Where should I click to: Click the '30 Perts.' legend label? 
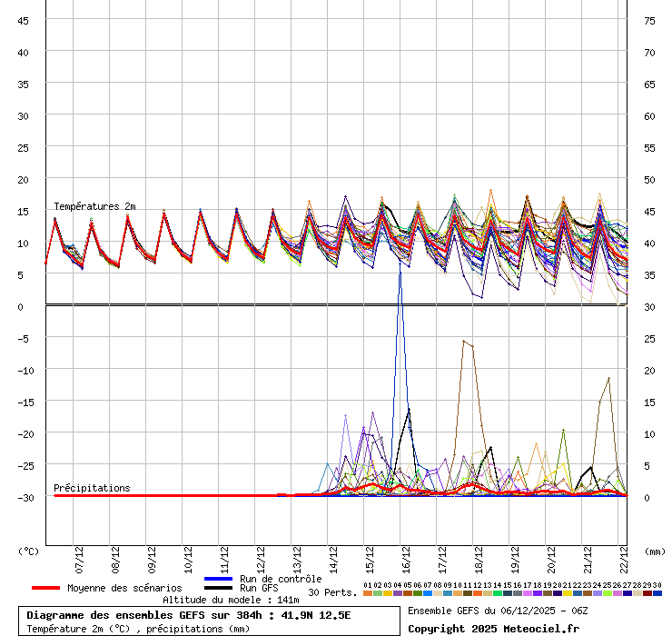[332, 592]
